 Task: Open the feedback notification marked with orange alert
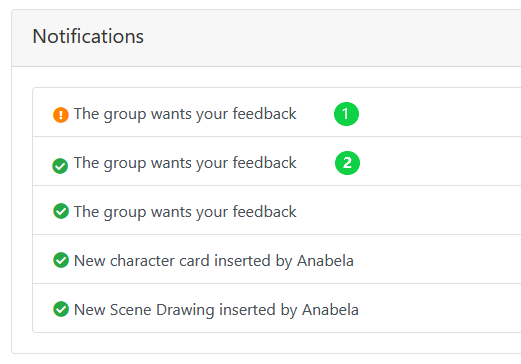(185, 114)
